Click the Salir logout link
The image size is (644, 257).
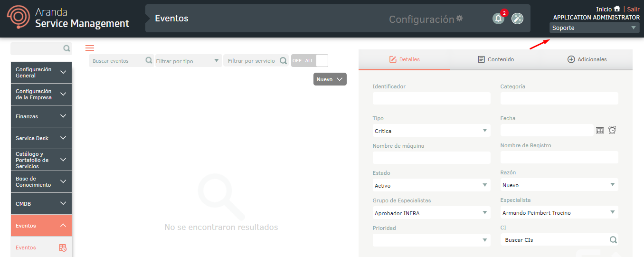click(634, 9)
